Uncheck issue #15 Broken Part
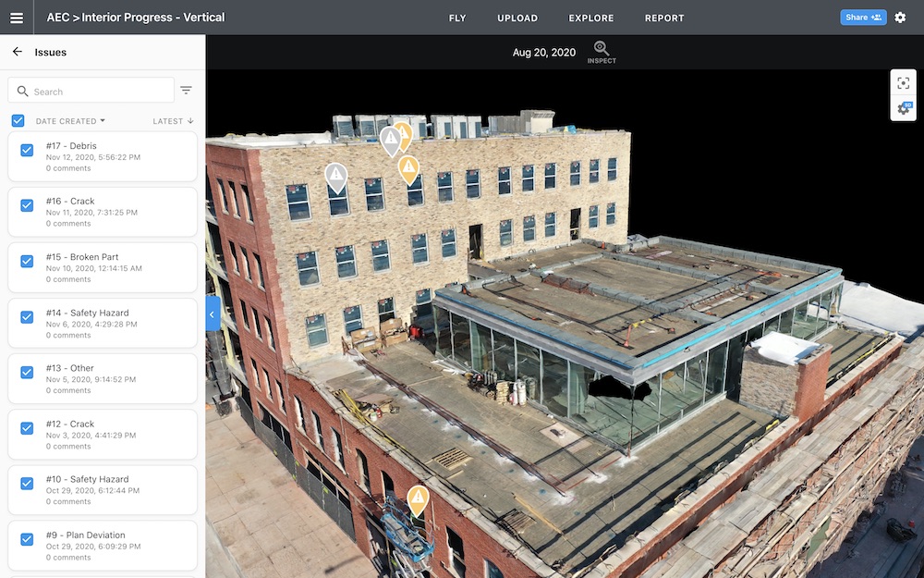Viewport: 924px width, 578px height. coord(27,262)
